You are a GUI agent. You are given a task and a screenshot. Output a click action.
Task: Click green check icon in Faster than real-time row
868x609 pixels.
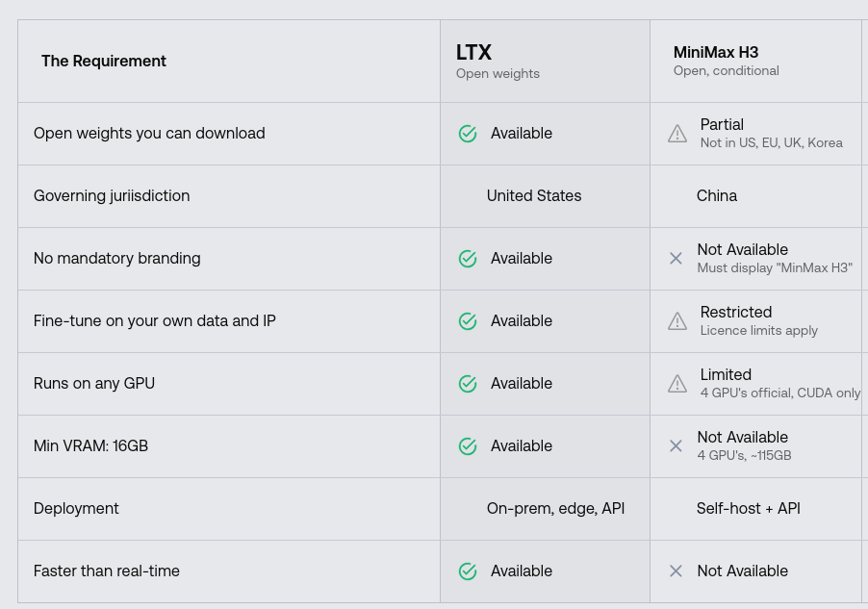pyautogui.click(x=468, y=571)
